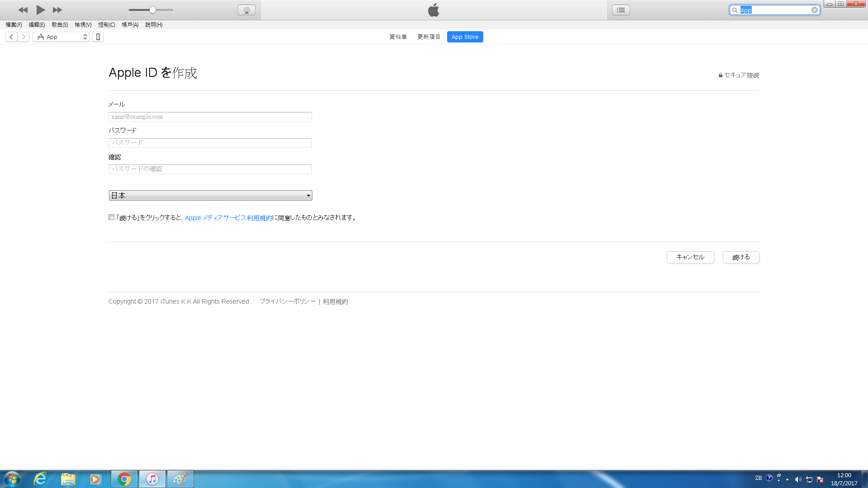This screenshot has height=488, width=868.
Task: Expand the 日本 country dropdown
Action: 210,196
